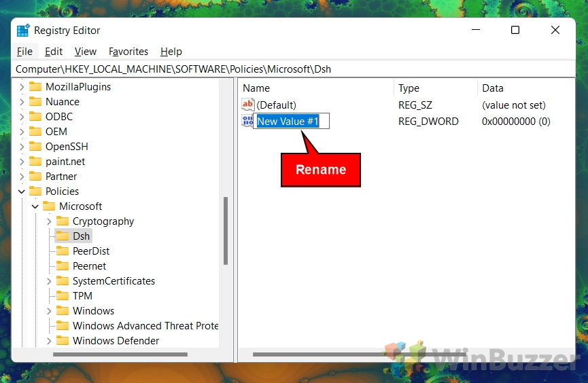
Task: Expand the SystemCertificates key
Action: pos(49,281)
